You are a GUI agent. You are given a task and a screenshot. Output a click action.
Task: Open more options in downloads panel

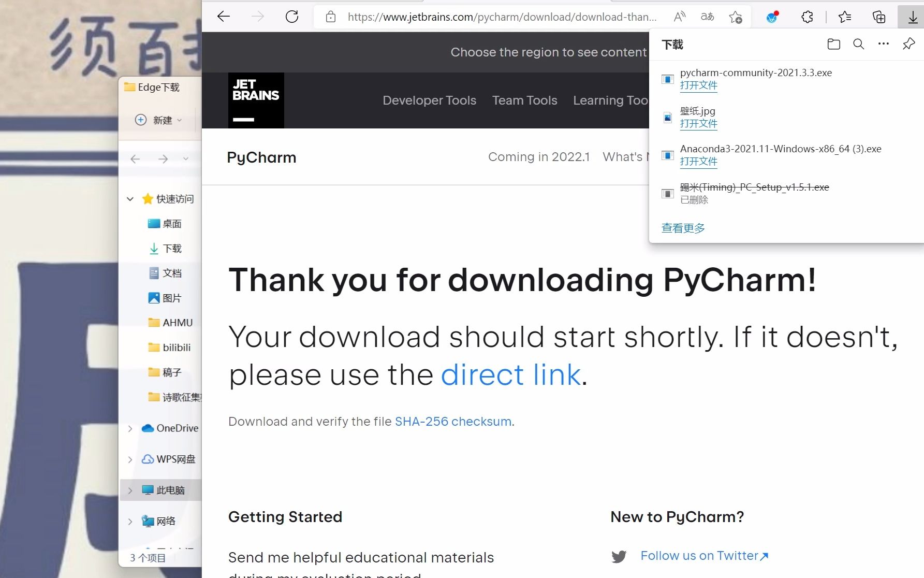click(x=884, y=44)
